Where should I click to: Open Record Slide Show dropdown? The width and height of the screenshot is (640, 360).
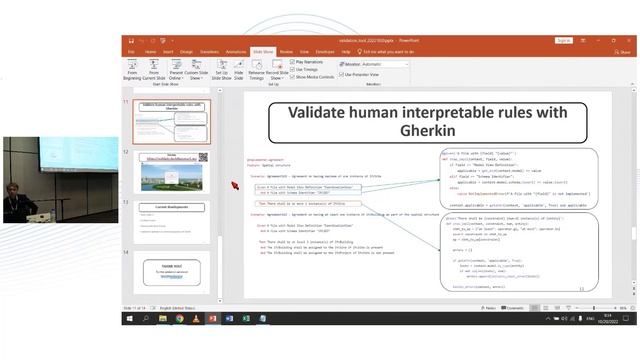277,69
